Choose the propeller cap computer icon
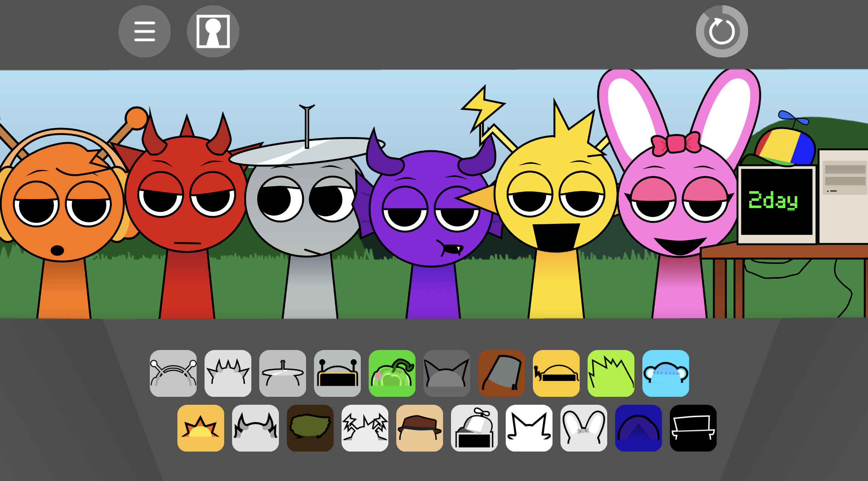 (x=474, y=428)
